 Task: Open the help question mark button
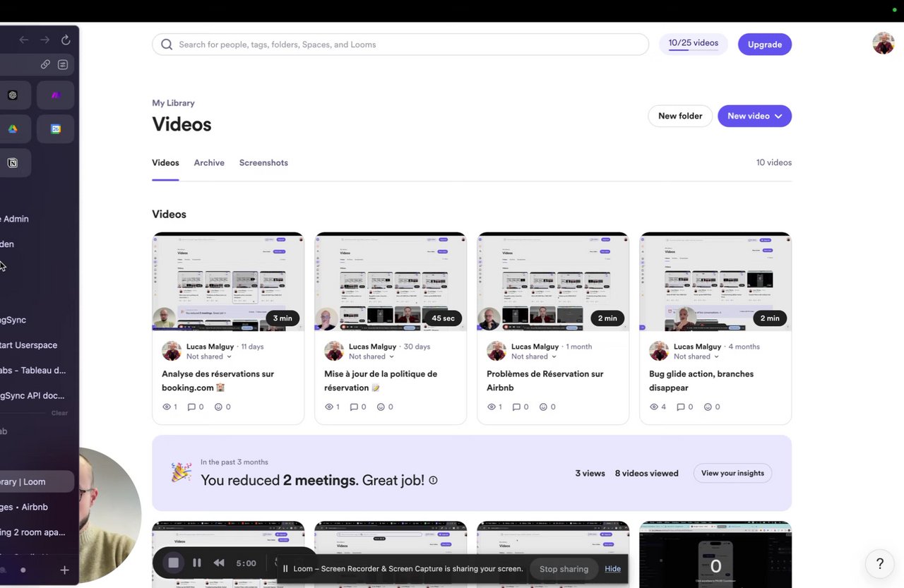point(880,563)
